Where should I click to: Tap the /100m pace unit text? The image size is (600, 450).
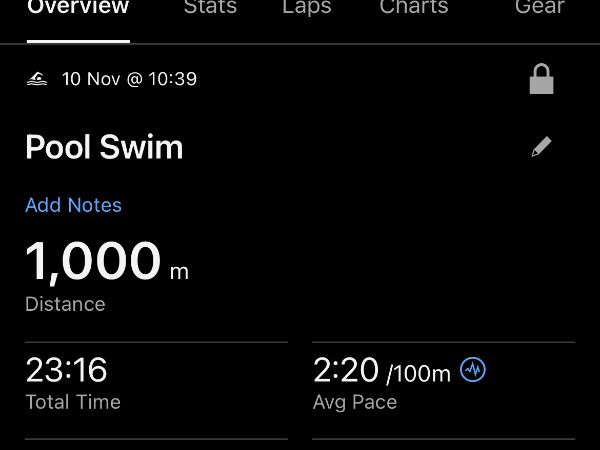coord(418,374)
